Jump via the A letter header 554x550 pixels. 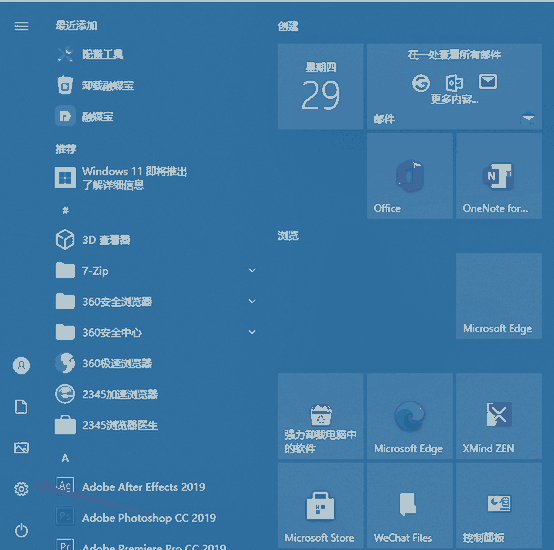65,458
